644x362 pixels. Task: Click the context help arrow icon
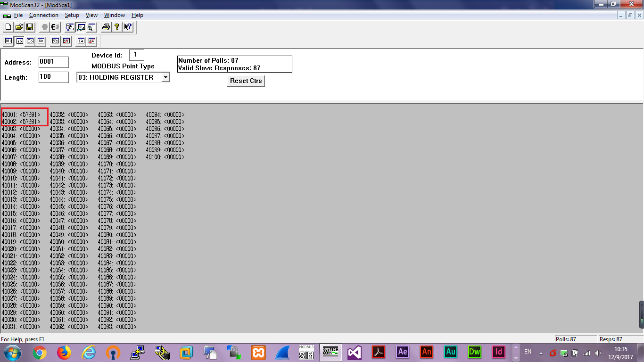(x=128, y=27)
